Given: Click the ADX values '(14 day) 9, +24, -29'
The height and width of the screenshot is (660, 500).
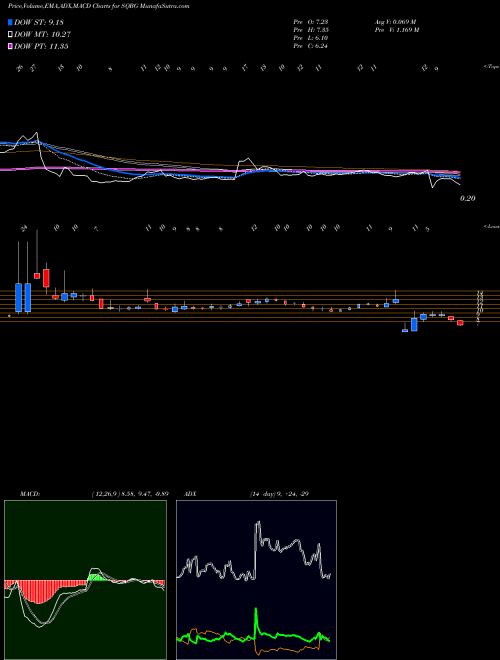Looking at the screenshot, I should coord(279,494).
